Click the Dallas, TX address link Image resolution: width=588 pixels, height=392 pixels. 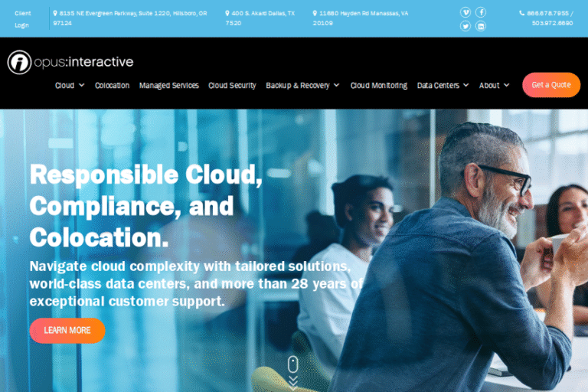tap(260, 18)
